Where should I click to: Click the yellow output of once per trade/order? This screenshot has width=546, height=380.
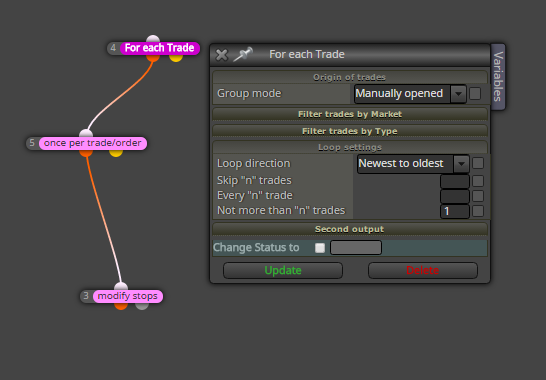116,153
